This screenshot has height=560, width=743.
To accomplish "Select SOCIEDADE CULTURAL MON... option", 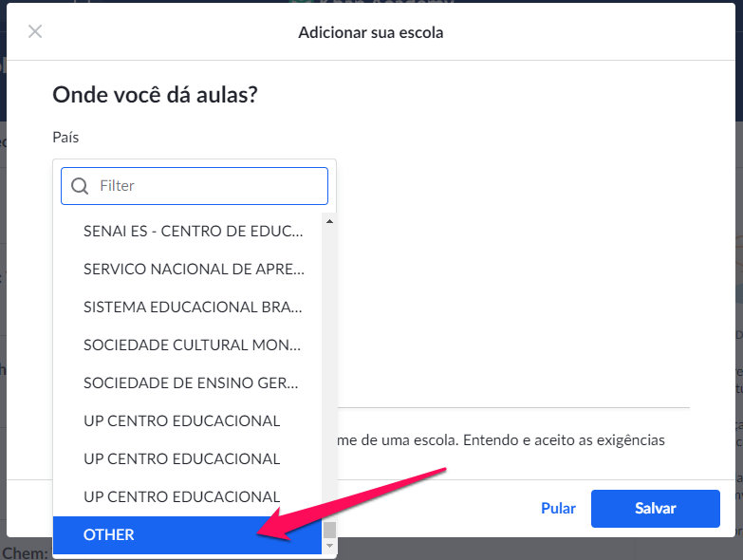I will tap(187, 345).
